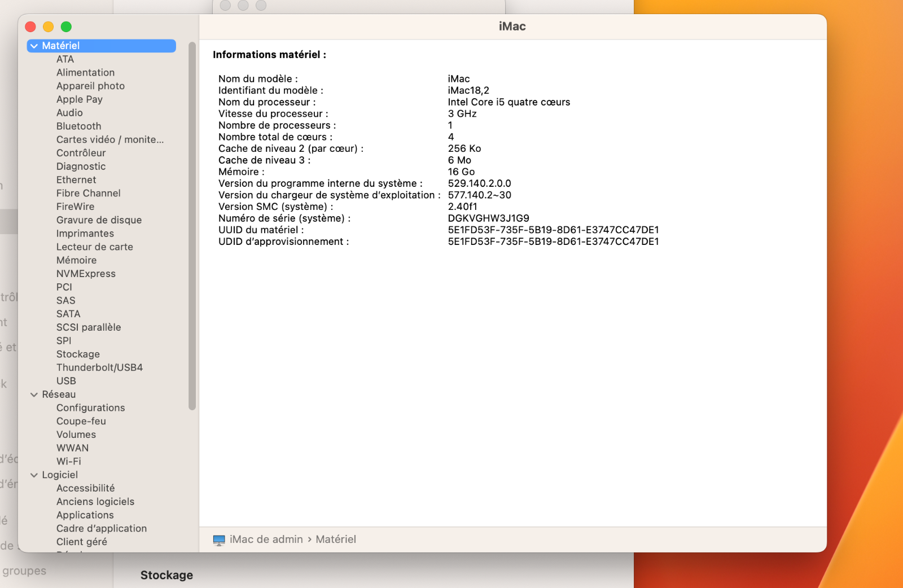
Task: Open the SAS entry
Action: tap(66, 301)
